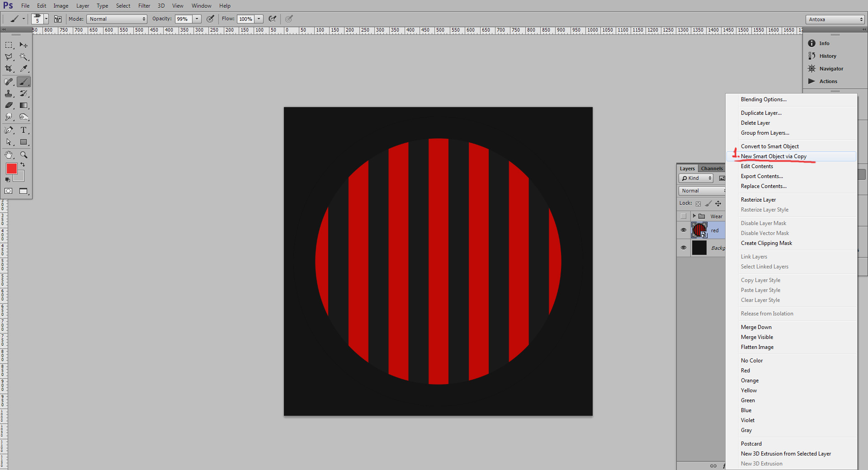Viewport: 868px width, 470px height.
Task: Change the screen mode
Action: (x=24, y=191)
